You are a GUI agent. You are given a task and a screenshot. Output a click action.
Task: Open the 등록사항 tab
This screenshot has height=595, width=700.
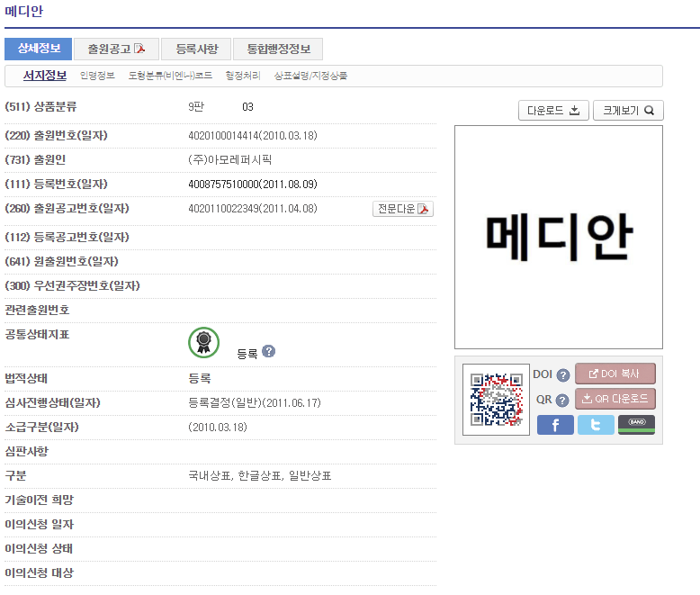[x=196, y=49]
